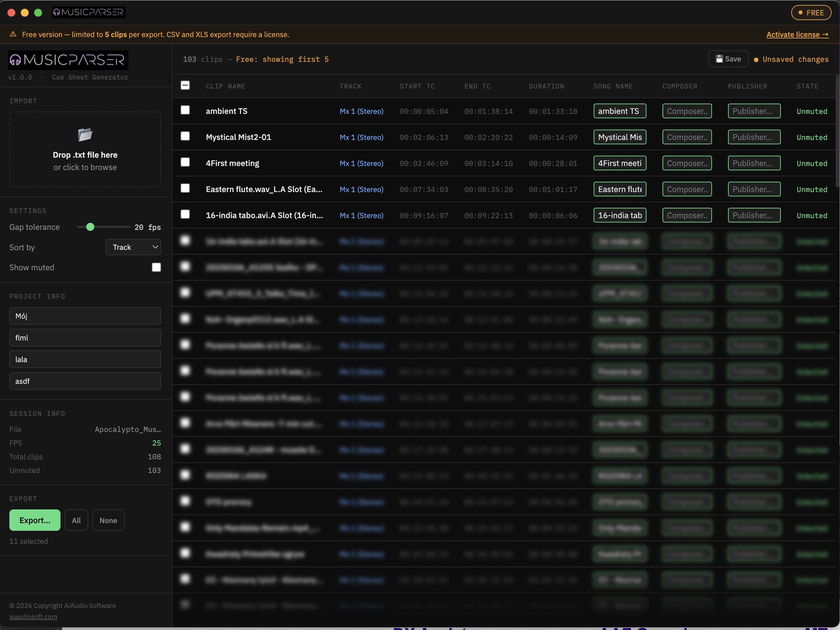Screen dimensions: 840x630
Task: Toggle the select-all checkbox in table header
Action: [x=185, y=86]
